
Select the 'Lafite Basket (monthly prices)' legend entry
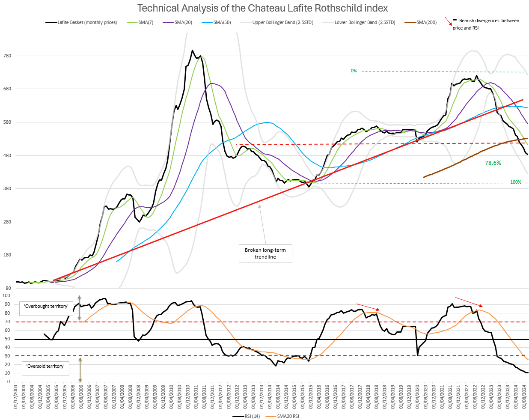(81, 22)
